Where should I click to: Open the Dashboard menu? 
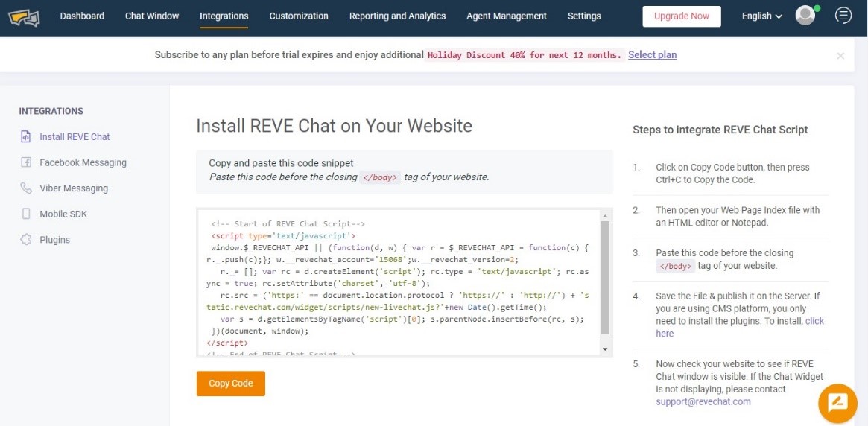[82, 16]
